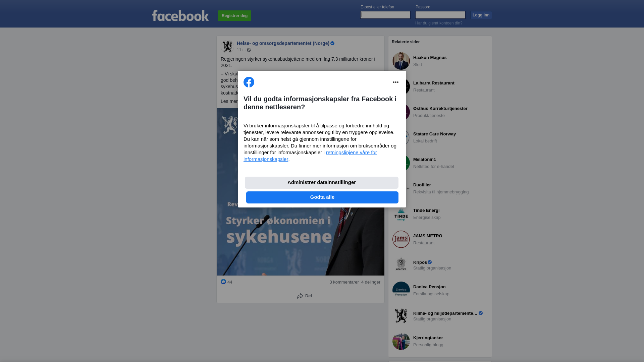Click the Del share arrow icon
Image resolution: width=644 pixels, height=362 pixels.
click(x=300, y=296)
